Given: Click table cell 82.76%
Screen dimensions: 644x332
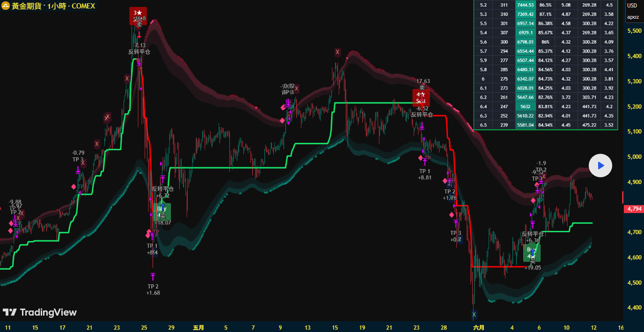Looking at the screenshot, I should tap(545, 97).
